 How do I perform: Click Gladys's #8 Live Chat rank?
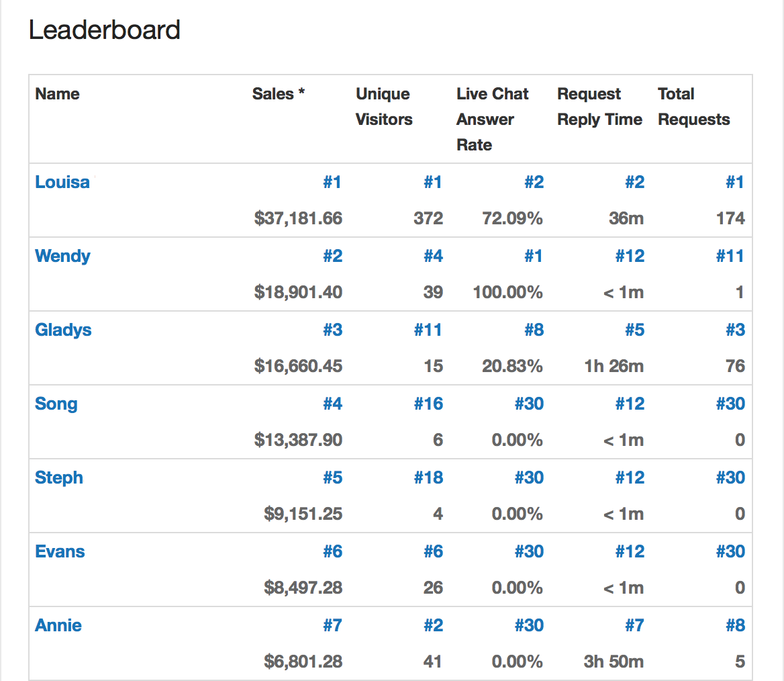pyautogui.click(x=534, y=330)
